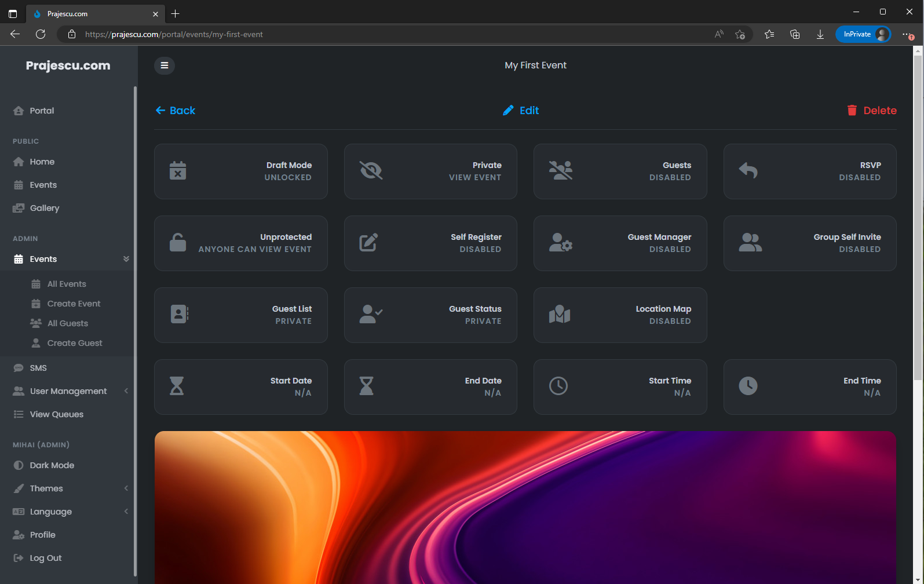This screenshot has height=584, width=924.
Task: Open All Guests in sidebar
Action: click(67, 323)
